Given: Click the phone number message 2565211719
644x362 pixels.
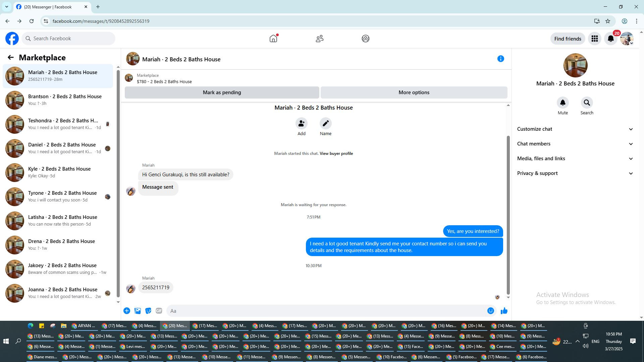Looking at the screenshot, I should [156, 288].
